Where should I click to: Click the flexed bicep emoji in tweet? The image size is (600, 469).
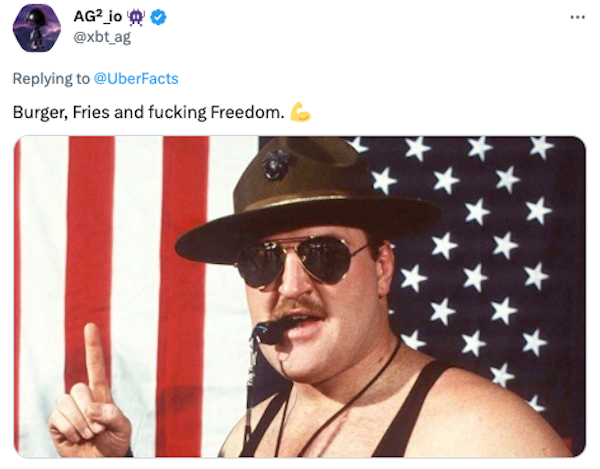(x=300, y=112)
